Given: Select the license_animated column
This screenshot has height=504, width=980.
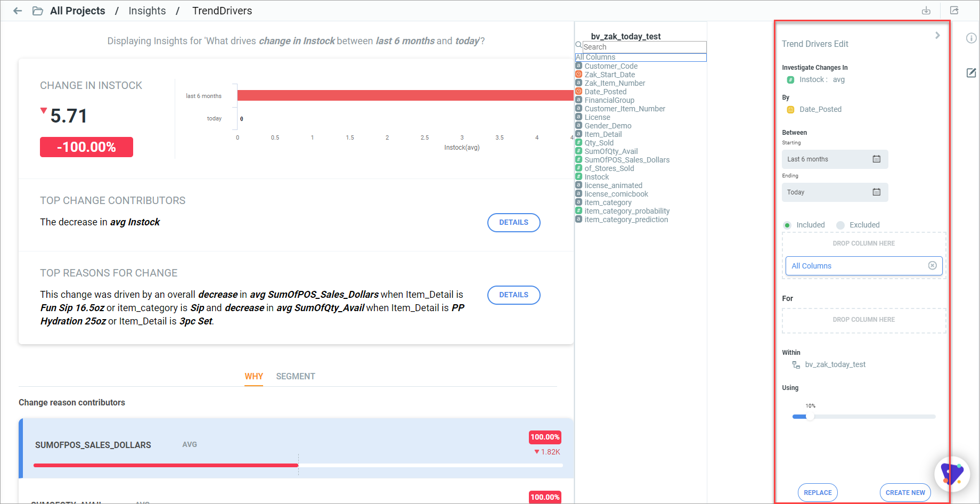Looking at the screenshot, I should 613,185.
